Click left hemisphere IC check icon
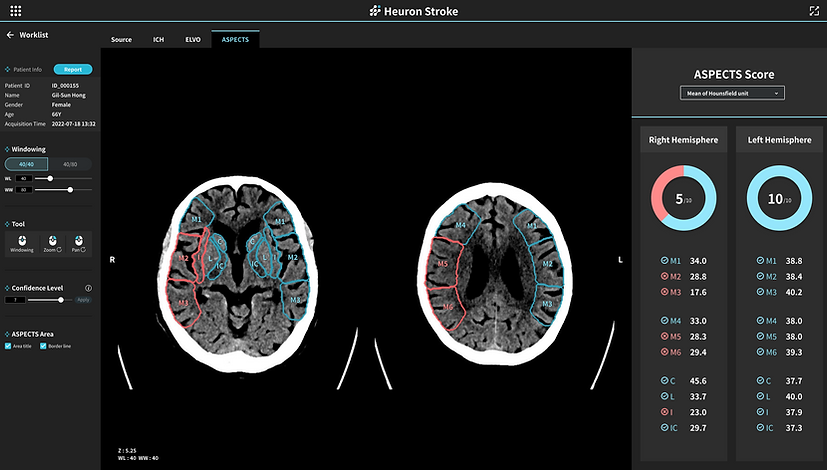Image resolution: width=827 pixels, height=470 pixels. point(761,428)
